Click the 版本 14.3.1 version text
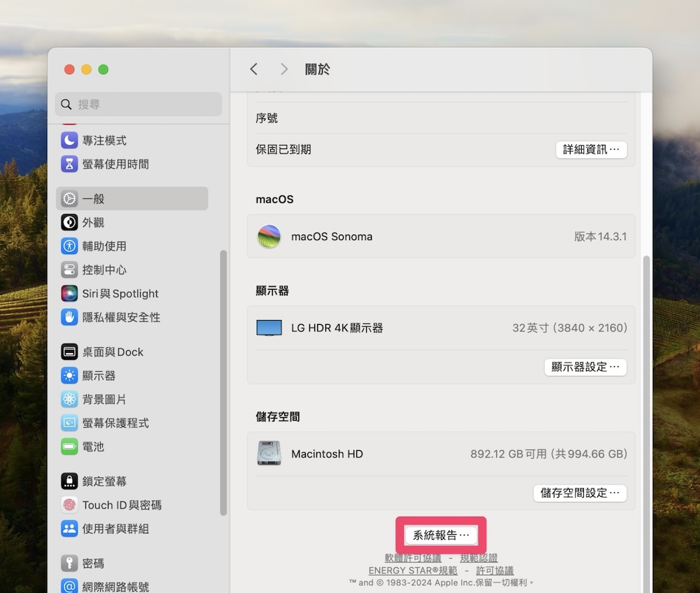700x593 pixels. tap(600, 236)
